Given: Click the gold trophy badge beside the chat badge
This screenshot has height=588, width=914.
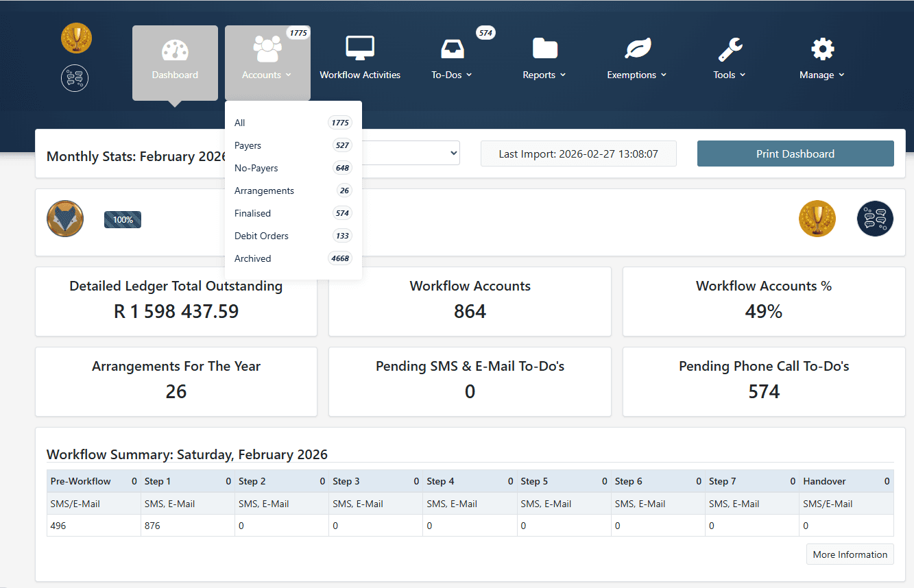Looking at the screenshot, I should click(x=817, y=219).
